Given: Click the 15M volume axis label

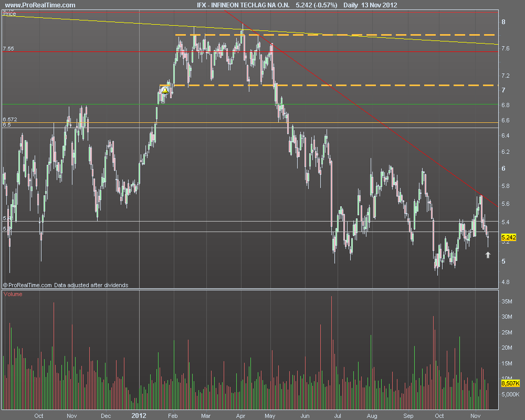Looking at the screenshot, I should click(507, 363).
